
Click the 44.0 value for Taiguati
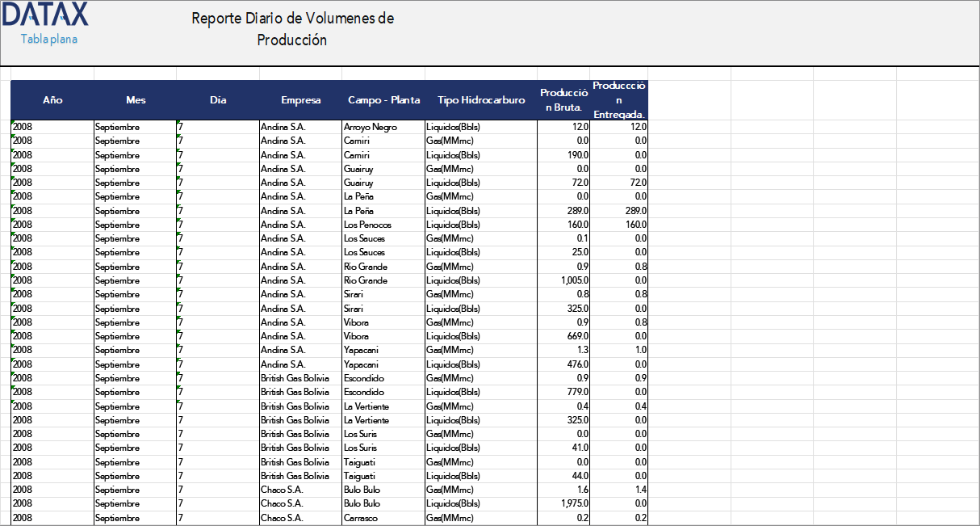(x=579, y=476)
